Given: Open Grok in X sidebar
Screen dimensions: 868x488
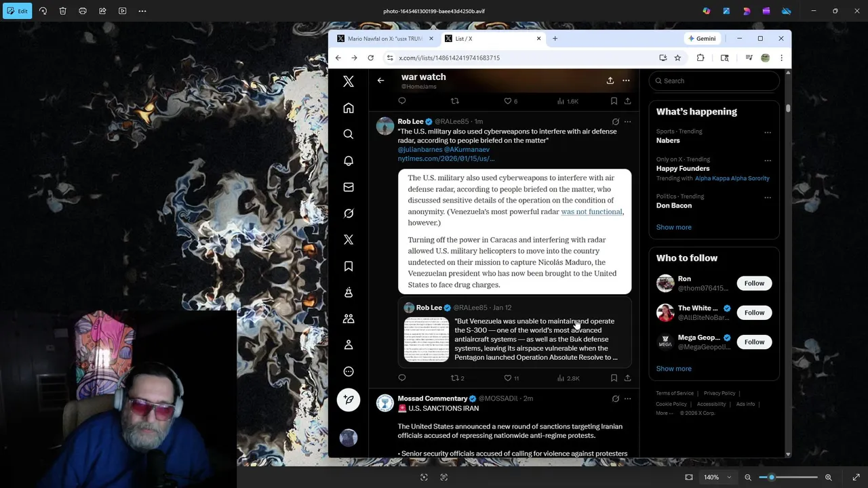Looking at the screenshot, I should [349, 213].
